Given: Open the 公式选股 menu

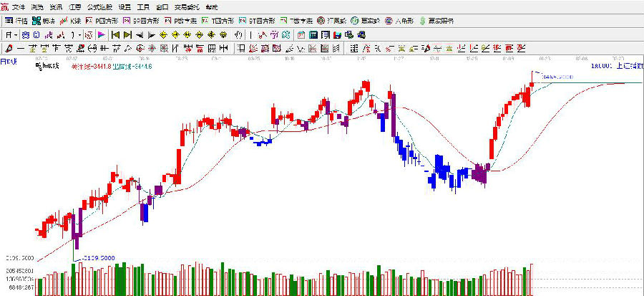Looking at the screenshot, I should [100, 6].
